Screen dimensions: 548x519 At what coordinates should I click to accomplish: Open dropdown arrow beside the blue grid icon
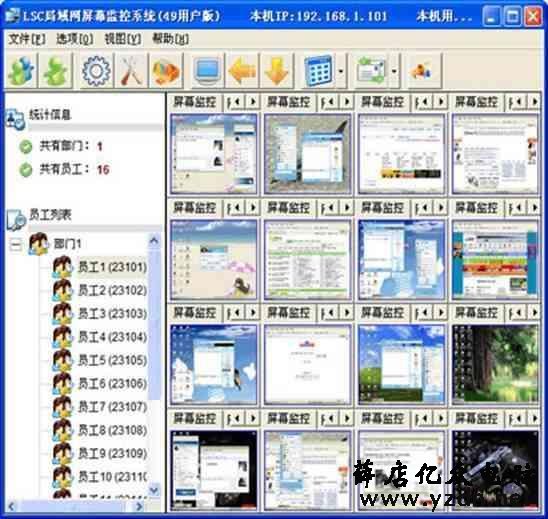[341, 71]
